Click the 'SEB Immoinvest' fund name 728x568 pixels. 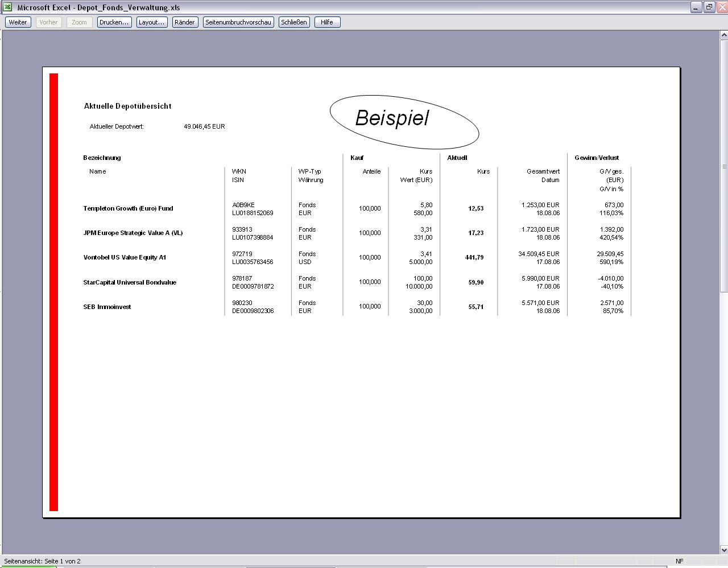pos(107,307)
